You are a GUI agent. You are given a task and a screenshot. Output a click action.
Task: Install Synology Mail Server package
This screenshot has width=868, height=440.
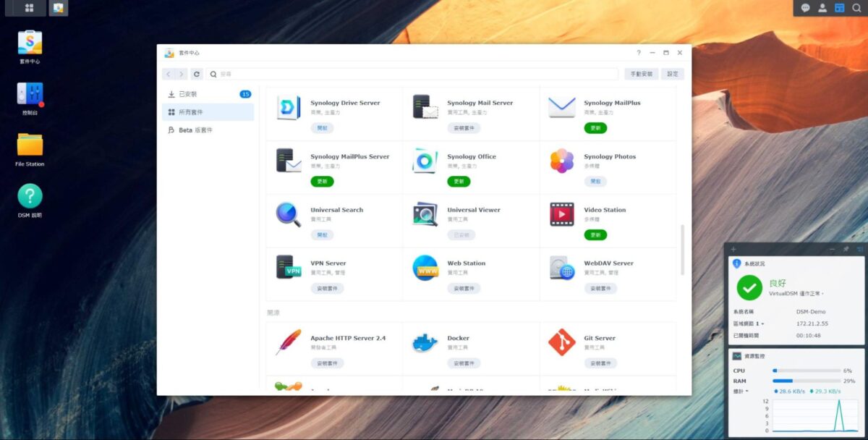[464, 128]
